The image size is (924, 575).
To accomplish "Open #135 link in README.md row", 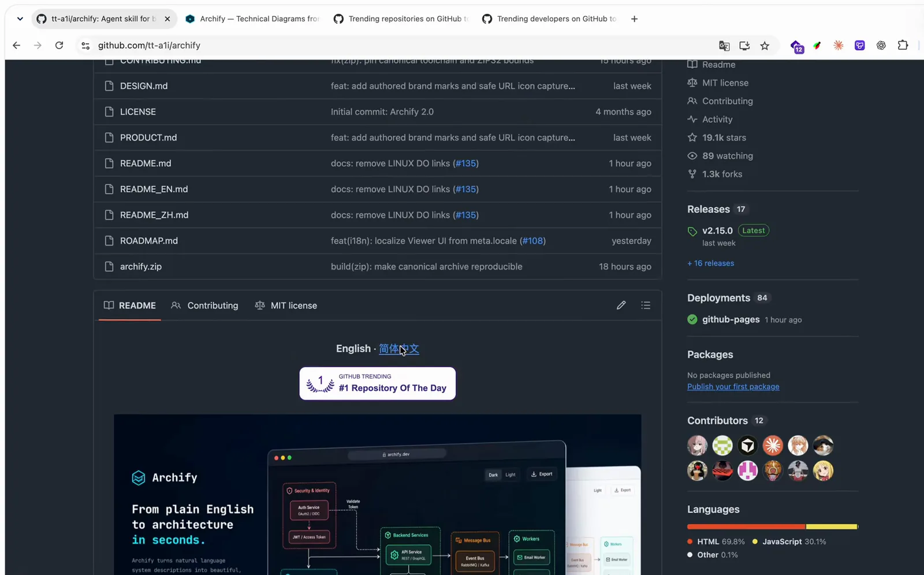I will [465, 163].
